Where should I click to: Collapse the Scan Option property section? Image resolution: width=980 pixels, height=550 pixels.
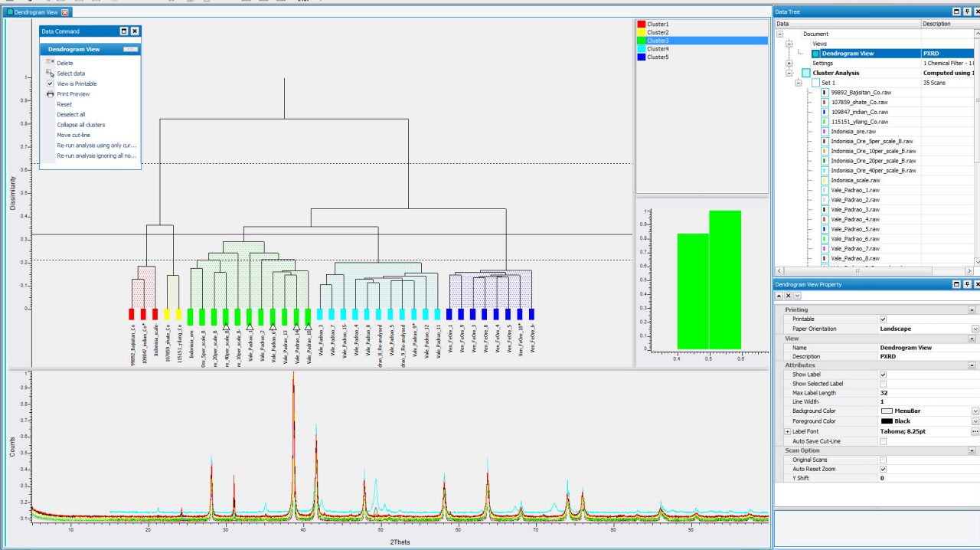click(972, 450)
